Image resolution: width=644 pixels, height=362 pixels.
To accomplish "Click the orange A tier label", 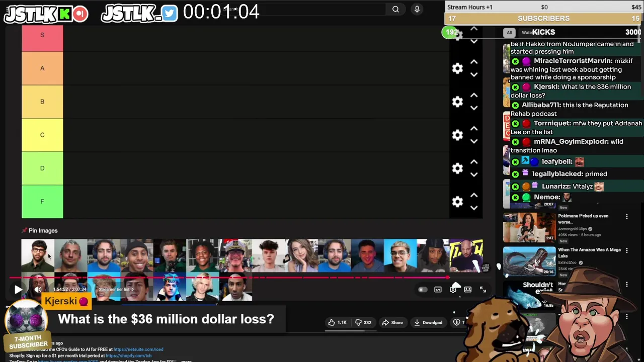I will pos(42,68).
